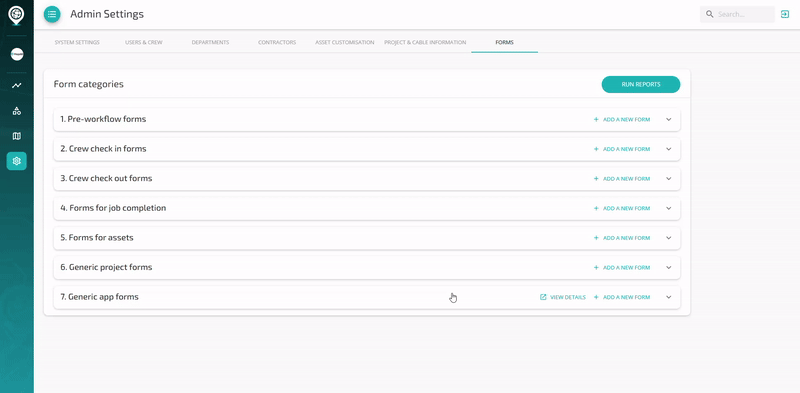This screenshot has height=393, width=800.
Task: Go to Asset Customisation tab
Action: [345, 42]
